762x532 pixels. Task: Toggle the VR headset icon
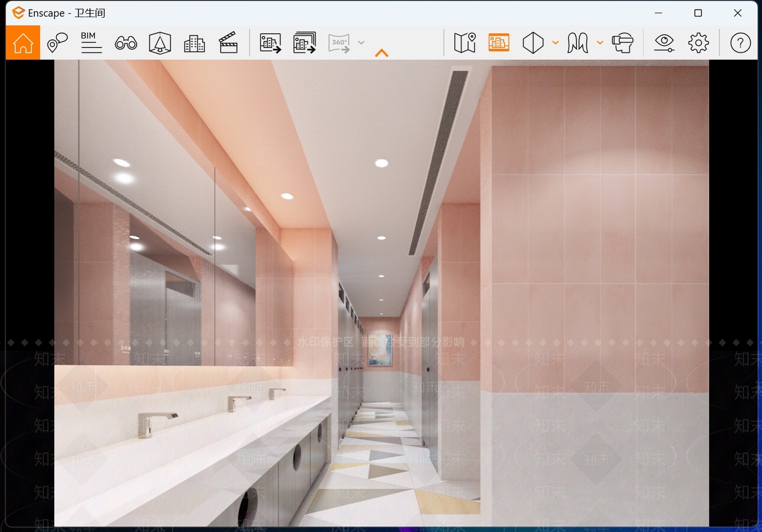(622, 43)
